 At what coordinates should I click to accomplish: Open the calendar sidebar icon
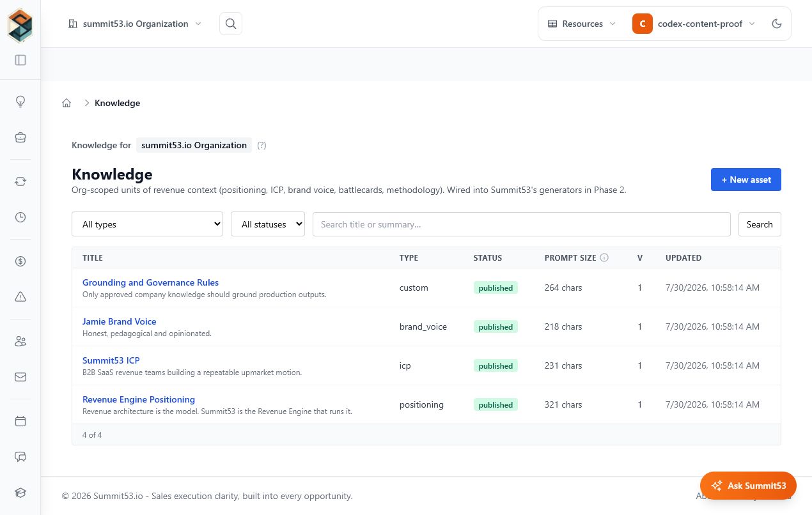pyautogui.click(x=20, y=421)
